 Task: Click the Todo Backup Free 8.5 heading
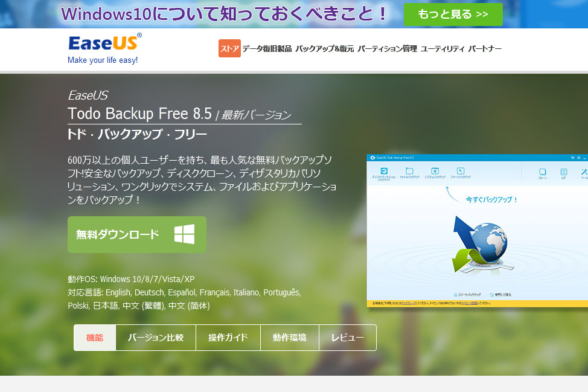(x=139, y=114)
